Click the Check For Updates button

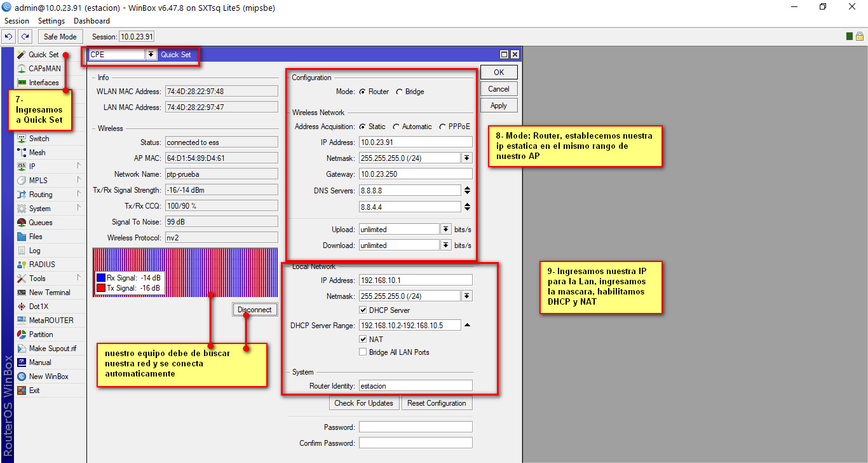click(364, 403)
